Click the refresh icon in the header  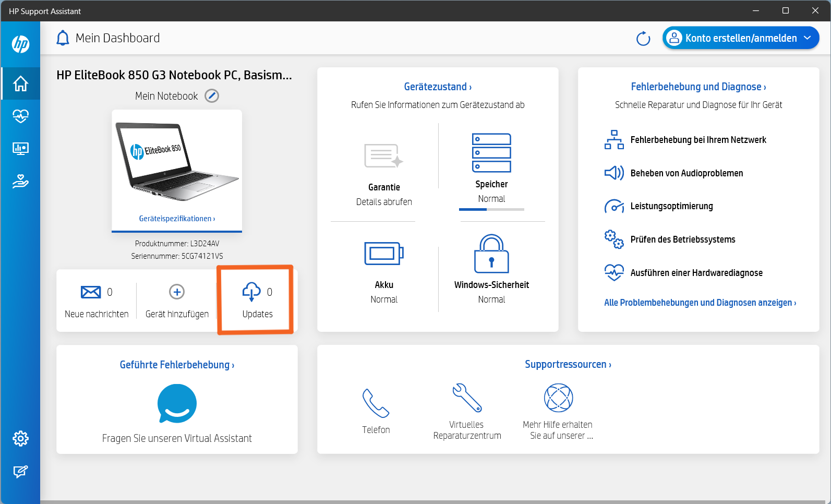point(643,39)
